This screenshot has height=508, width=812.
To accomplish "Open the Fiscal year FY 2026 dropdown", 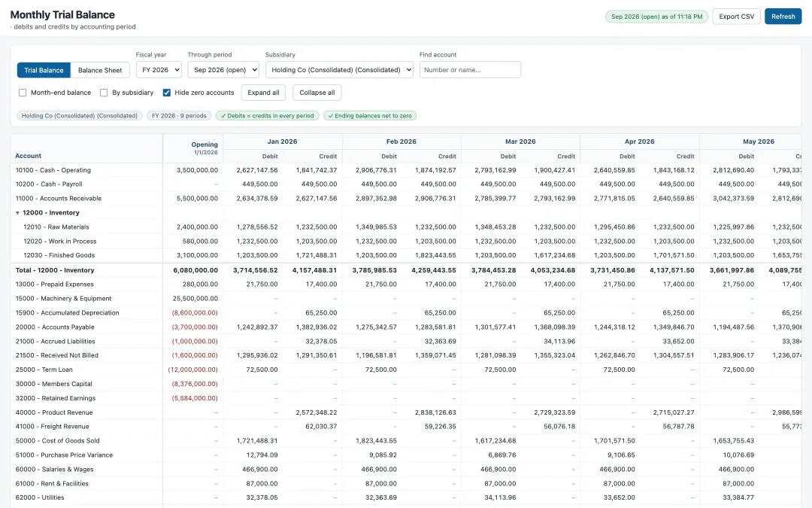I will [159, 70].
